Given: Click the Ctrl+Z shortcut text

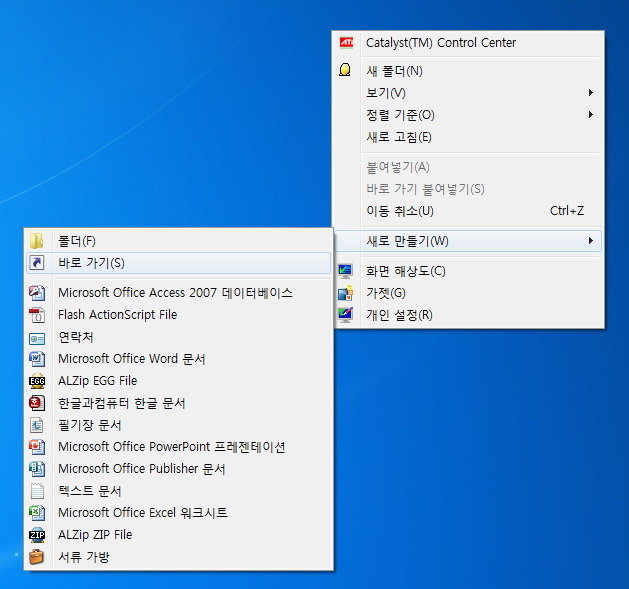Looking at the screenshot, I should [x=567, y=211].
